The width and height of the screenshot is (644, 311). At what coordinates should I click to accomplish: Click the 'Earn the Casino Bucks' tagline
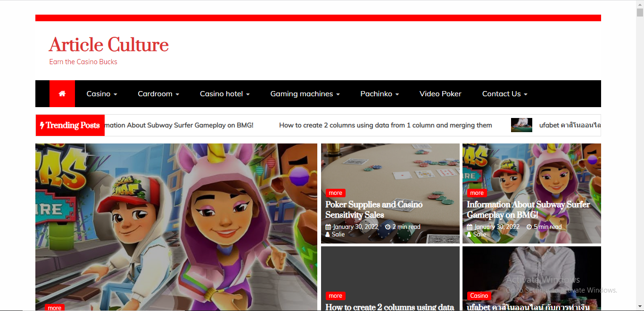[83, 62]
